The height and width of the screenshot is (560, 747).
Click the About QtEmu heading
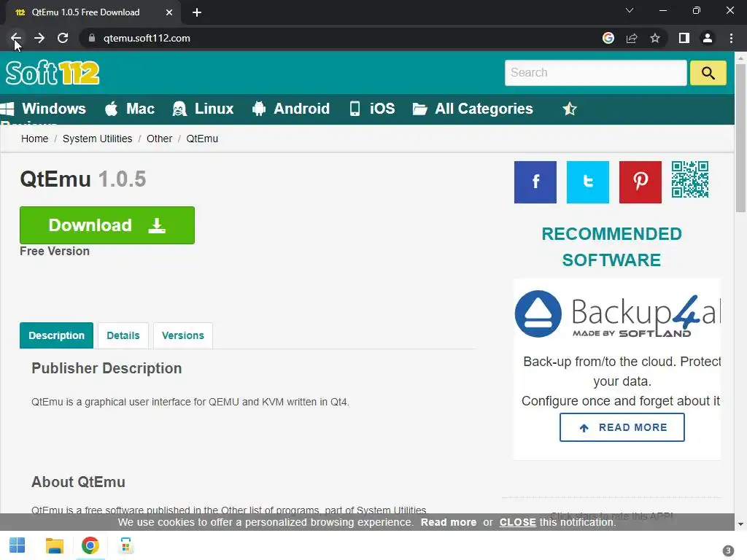pos(78,482)
